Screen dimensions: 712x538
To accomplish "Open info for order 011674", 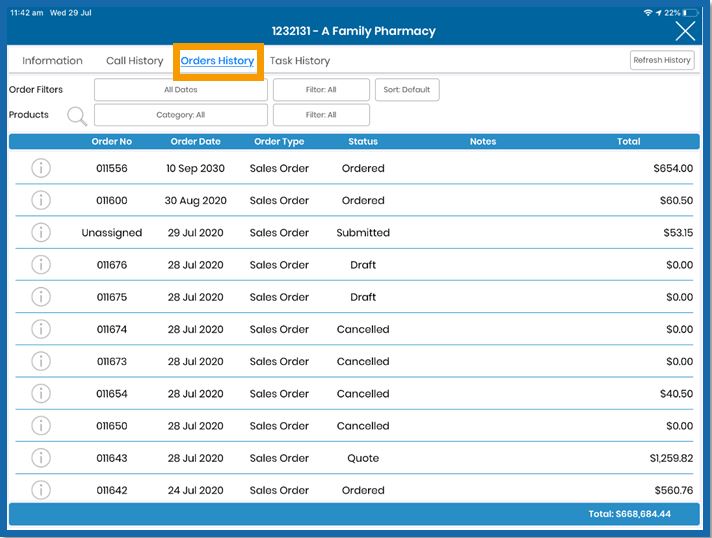I will pyautogui.click(x=41, y=329).
